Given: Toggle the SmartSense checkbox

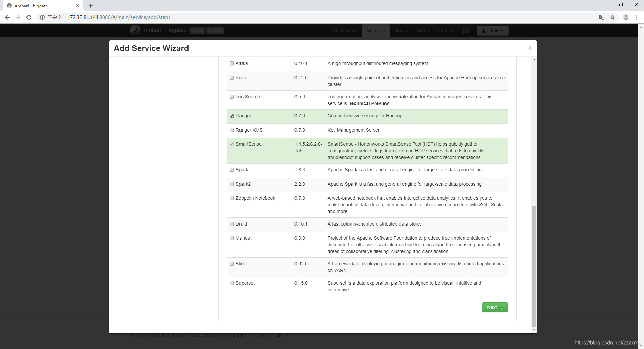Looking at the screenshot, I should click(232, 144).
